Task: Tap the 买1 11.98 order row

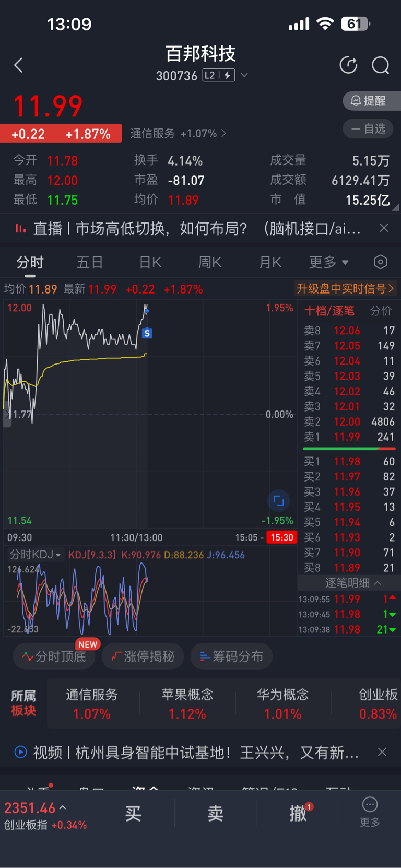Action: tap(349, 461)
